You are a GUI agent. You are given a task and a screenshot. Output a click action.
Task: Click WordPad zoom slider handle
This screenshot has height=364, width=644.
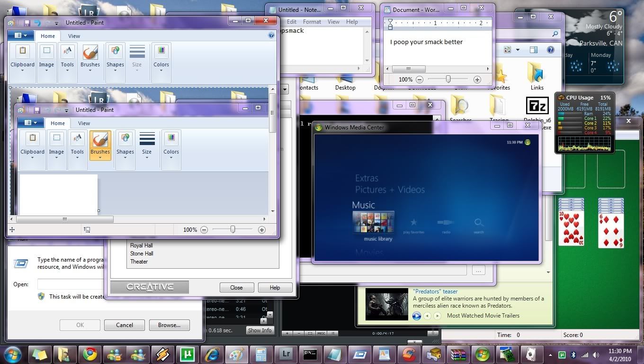coord(448,80)
